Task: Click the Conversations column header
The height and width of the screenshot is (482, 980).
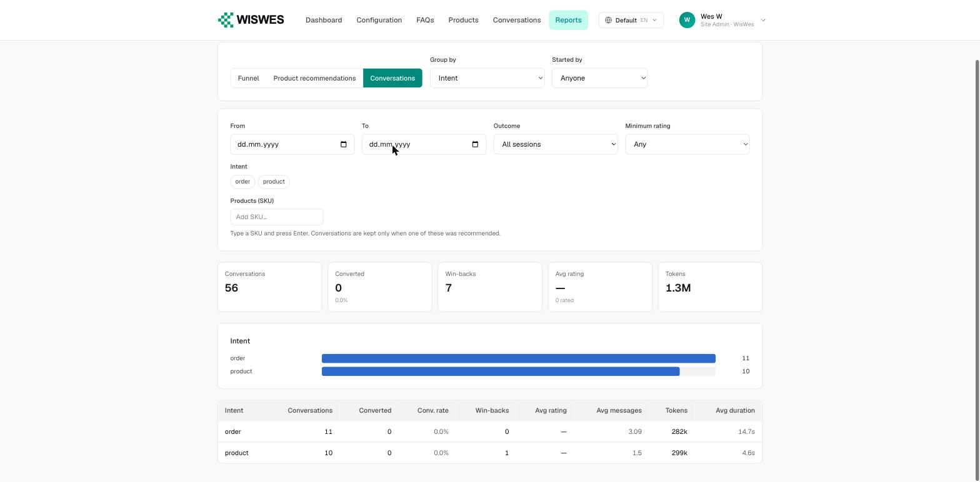Action: tap(310, 410)
